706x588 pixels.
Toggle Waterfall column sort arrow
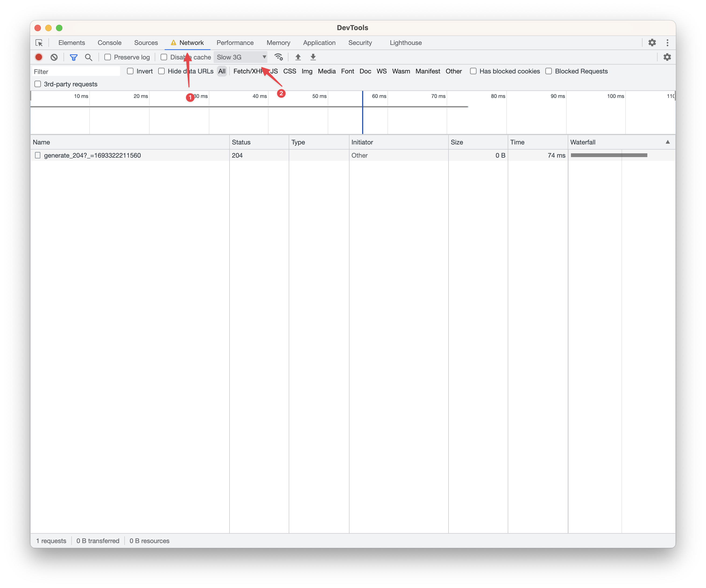coord(667,142)
